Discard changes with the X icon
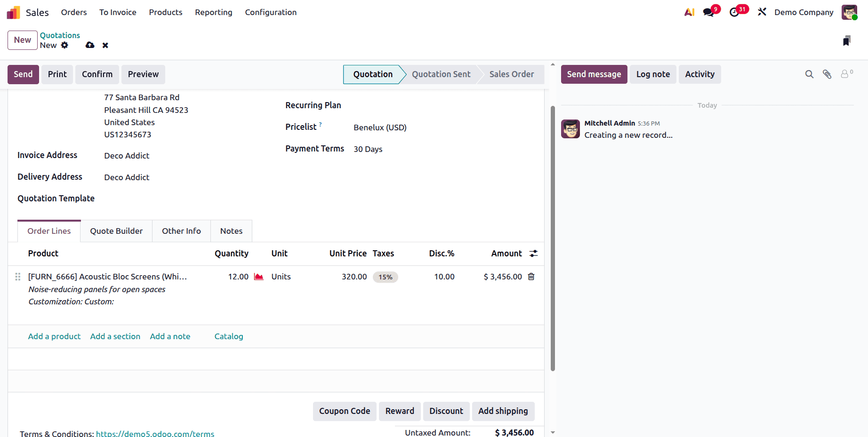 coord(105,45)
